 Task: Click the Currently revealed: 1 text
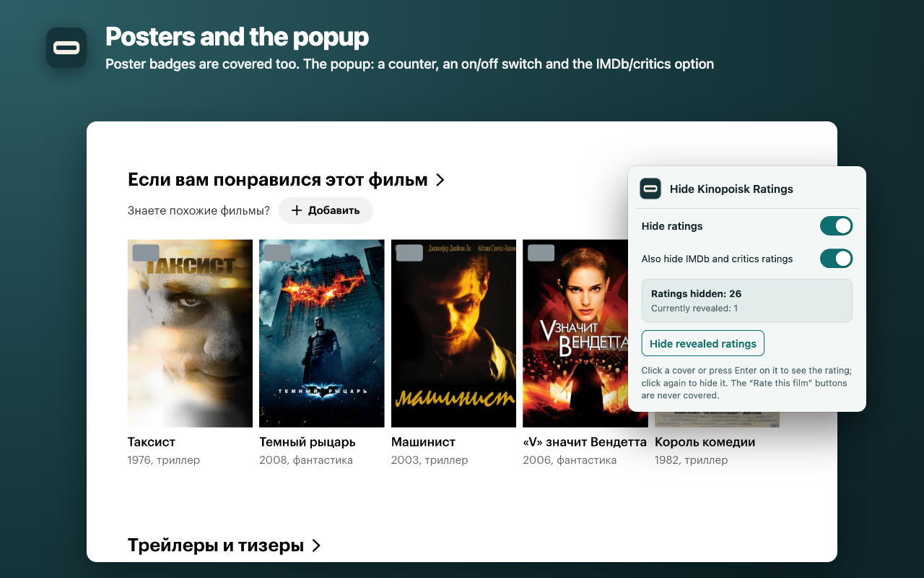click(x=694, y=309)
